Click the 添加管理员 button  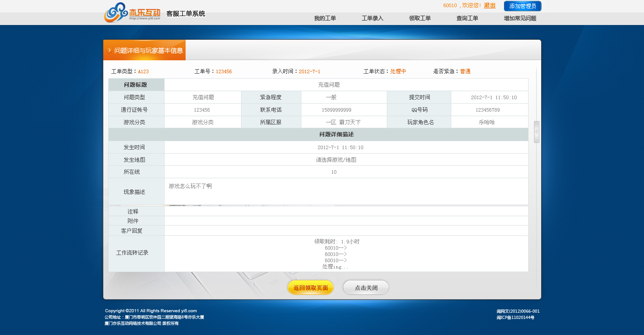(522, 6)
